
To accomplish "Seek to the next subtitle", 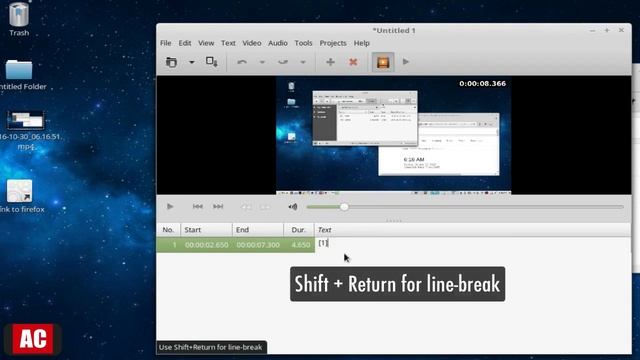I will pos(218,207).
